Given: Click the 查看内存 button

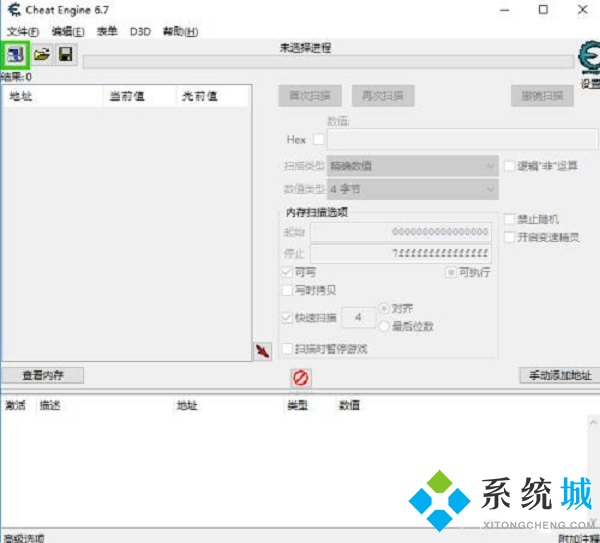Looking at the screenshot, I should pos(43,375).
